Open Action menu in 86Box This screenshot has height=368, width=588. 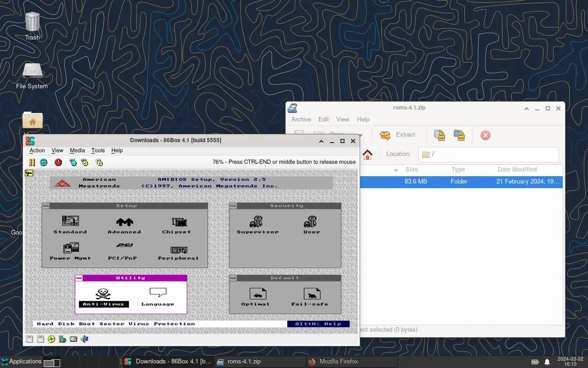(x=37, y=150)
